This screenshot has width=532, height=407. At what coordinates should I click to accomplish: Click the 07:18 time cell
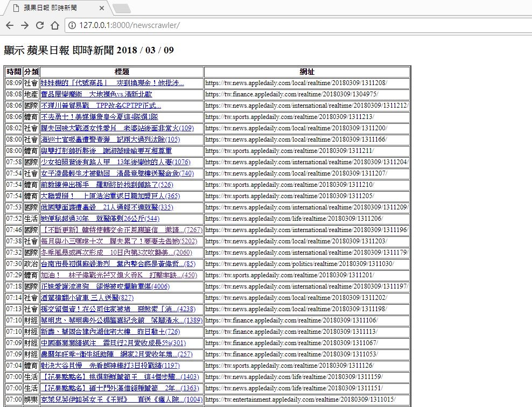[x=14, y=286]
